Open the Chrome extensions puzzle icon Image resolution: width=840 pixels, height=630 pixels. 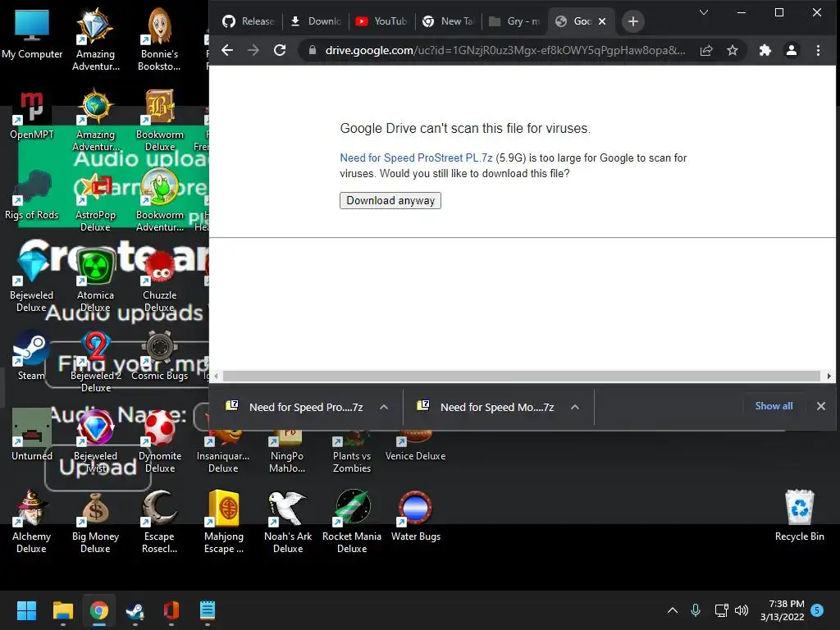click(765, 50)
